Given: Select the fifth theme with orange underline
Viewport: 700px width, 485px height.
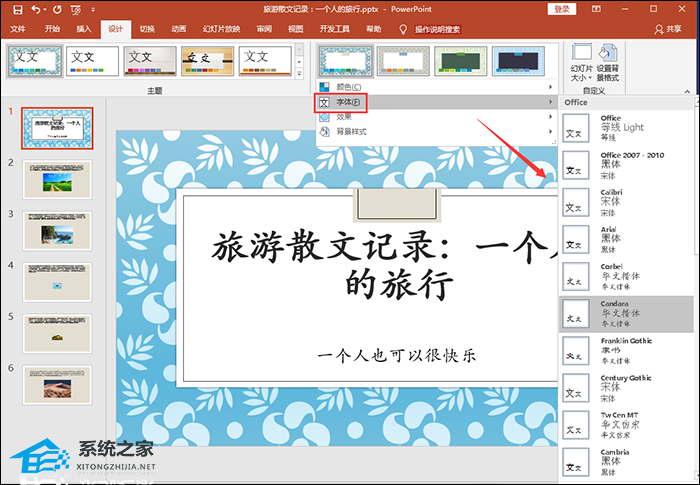Looking at the screenshot, I should tap(265, 61).
